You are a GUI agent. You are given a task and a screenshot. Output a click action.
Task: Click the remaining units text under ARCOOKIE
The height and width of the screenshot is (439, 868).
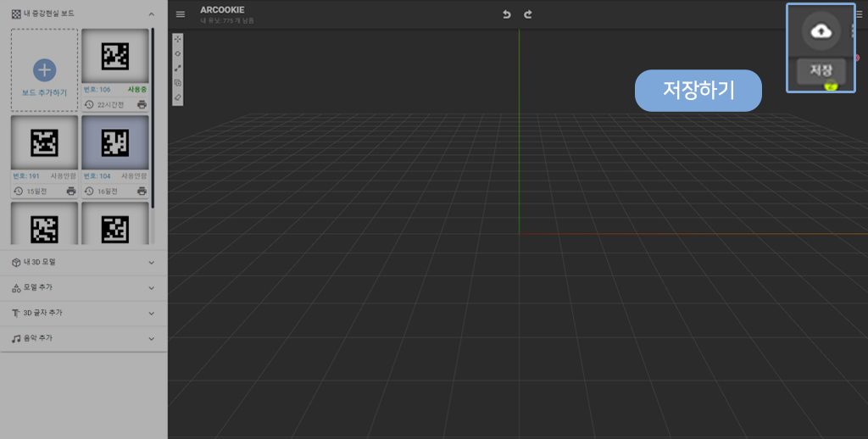coord(227,21)
